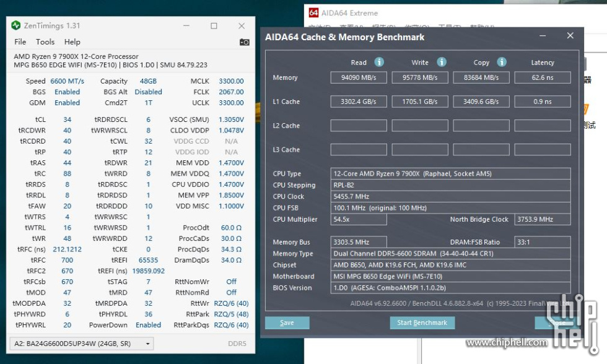This screenshot has width=607, height=364.
Task: Click the L1 Cache Write value 1705.1 GB/s
Action: click(420, 102)
